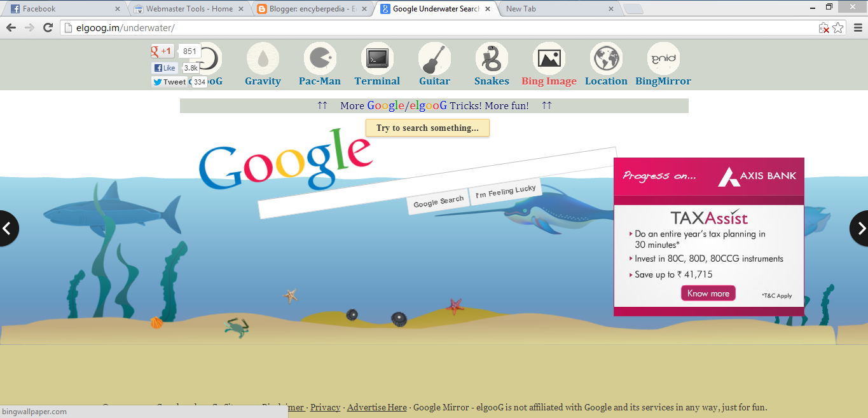
Task: Click the I'm Feeling Lucky button
Action: pos(506,191)
